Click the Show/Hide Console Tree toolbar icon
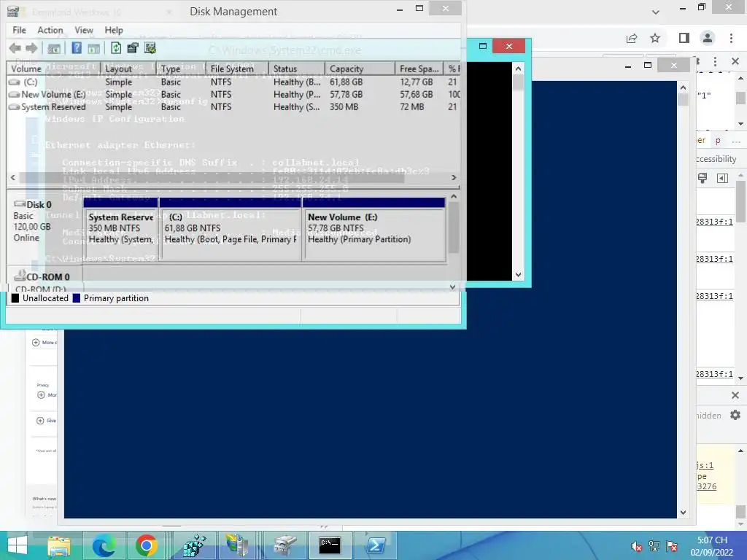Viewport: 747px width, 560px height. 54,48
